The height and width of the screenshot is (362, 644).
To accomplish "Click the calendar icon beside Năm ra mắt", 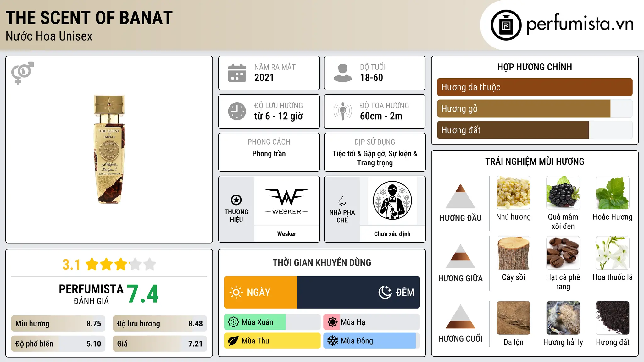I will click(x=237, y=73).
